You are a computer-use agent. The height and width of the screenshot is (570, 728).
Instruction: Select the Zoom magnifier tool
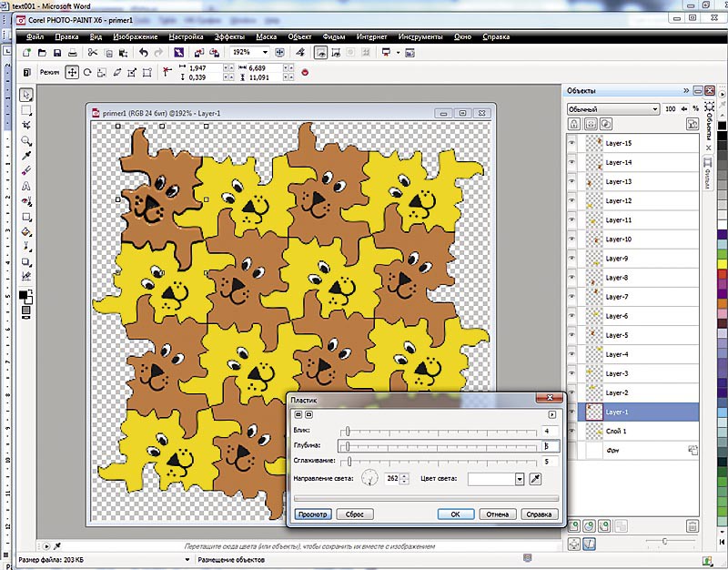click(27, 140)
